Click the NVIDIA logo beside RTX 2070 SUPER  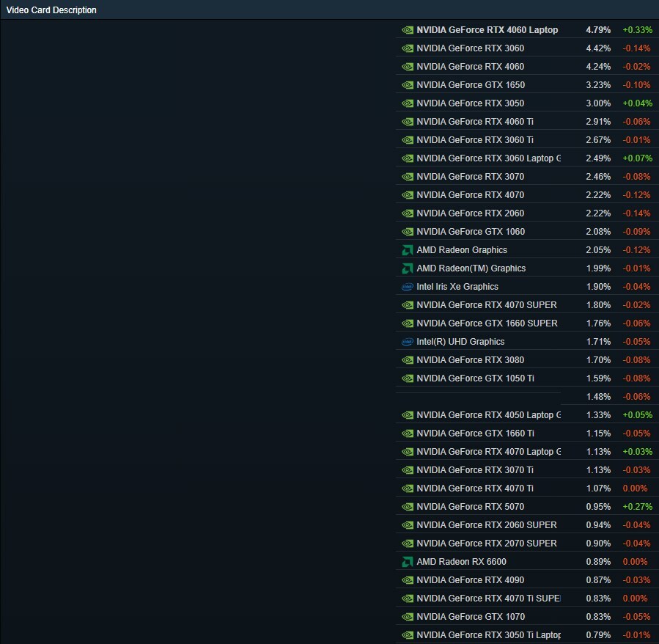[408, 544]
